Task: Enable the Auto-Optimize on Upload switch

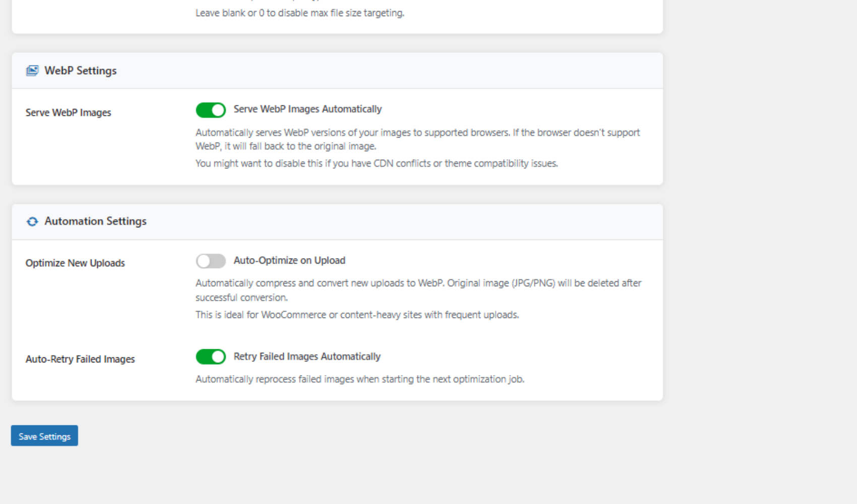Action: [211, 261]
